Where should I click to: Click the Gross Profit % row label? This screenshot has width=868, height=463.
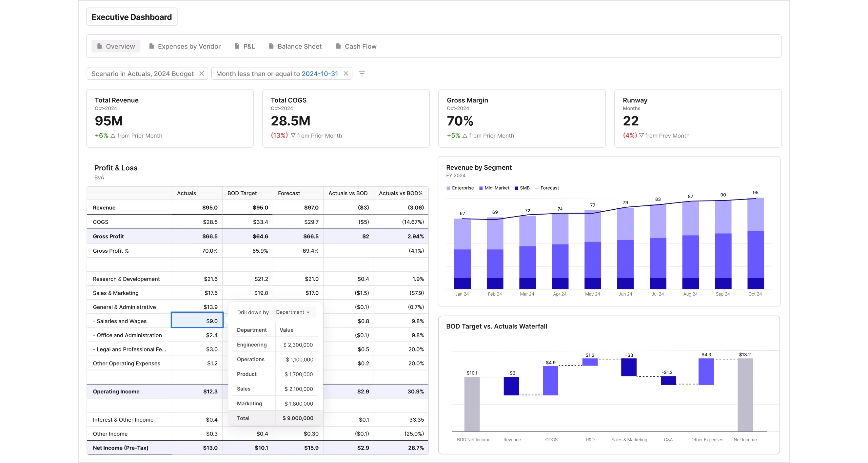pyautogui.click(x=110, y=251)
